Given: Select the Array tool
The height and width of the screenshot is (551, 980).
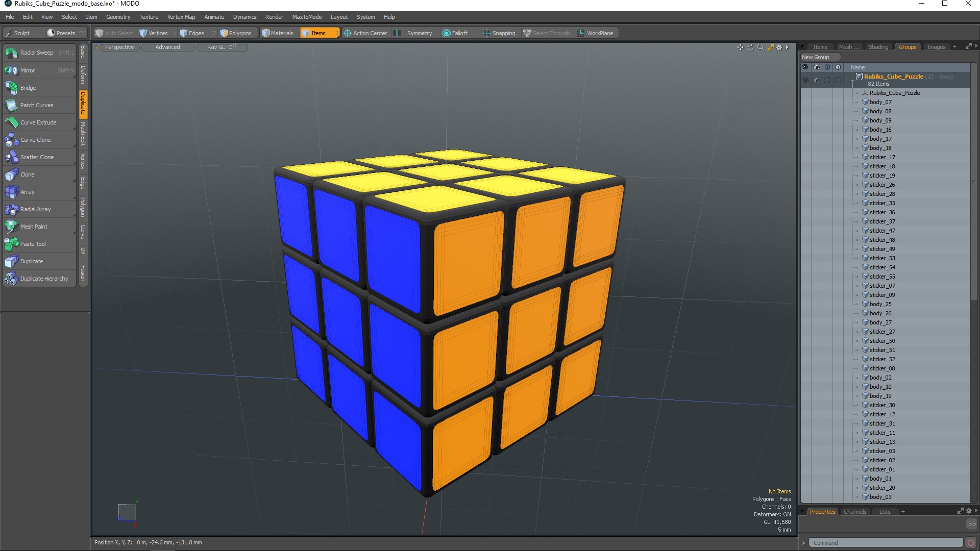Looking at the screenshot, I should [27, 192].
